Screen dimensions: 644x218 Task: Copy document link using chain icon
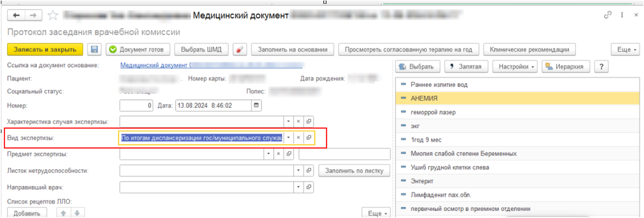(608, 15)
